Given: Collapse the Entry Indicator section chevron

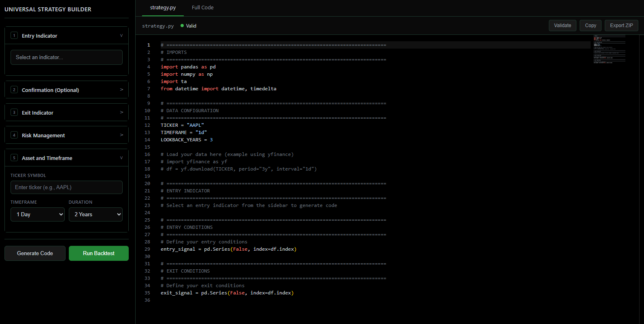Looking at the screenshot, I should click(121, 36).
